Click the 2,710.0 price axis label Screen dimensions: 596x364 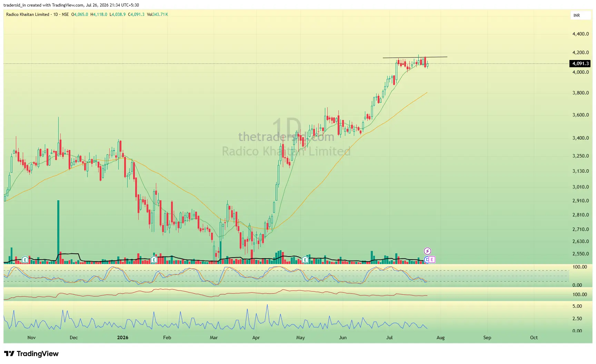[x=580, y=229]
